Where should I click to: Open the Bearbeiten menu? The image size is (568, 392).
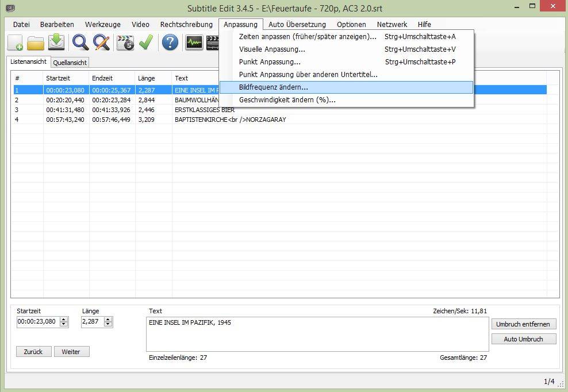point(57,24)
